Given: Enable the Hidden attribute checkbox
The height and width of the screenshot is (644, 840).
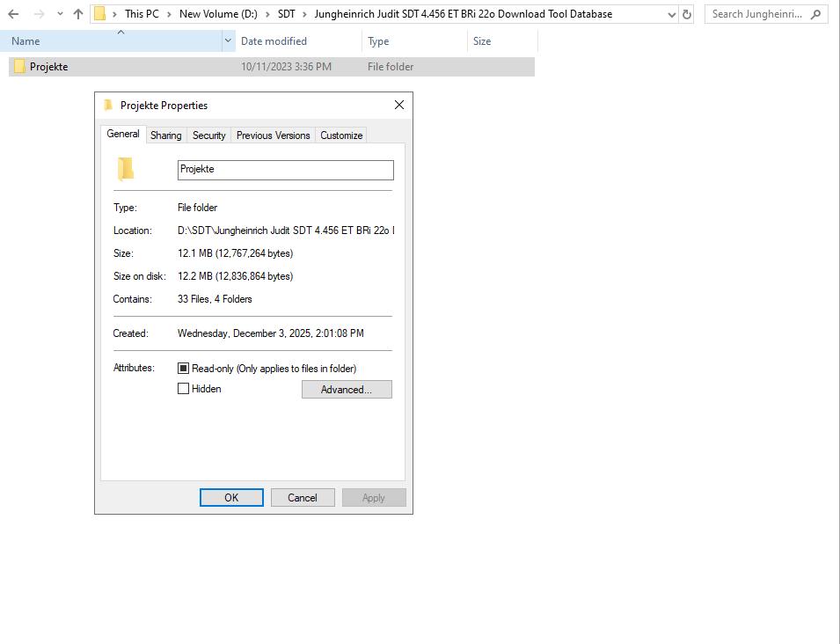Looking at the screenshot, I should click(183, 389).
